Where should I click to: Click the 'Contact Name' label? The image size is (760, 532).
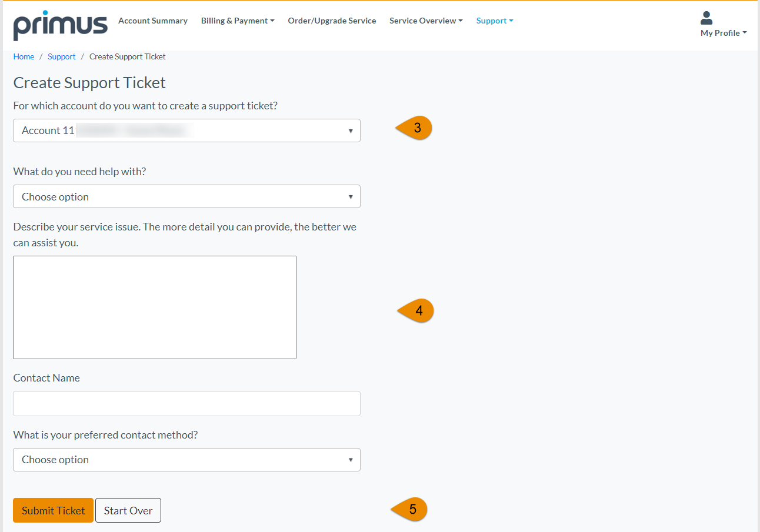pos(46,378)
